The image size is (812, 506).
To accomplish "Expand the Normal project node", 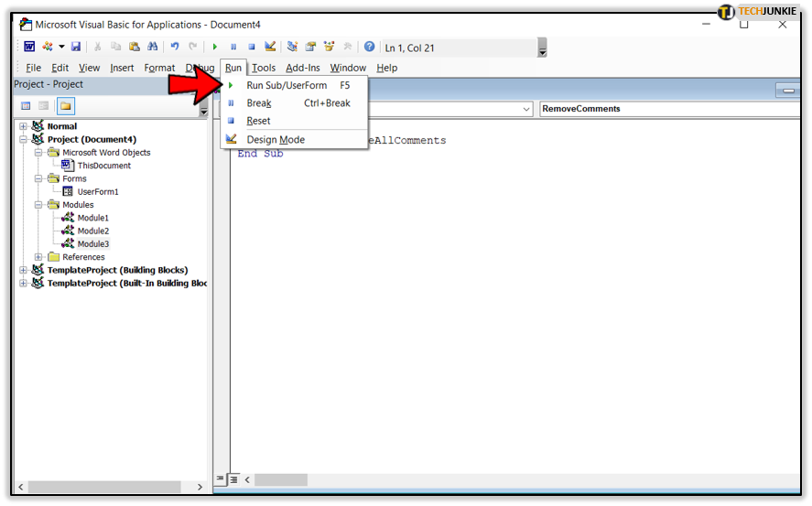I will [23, 126].
